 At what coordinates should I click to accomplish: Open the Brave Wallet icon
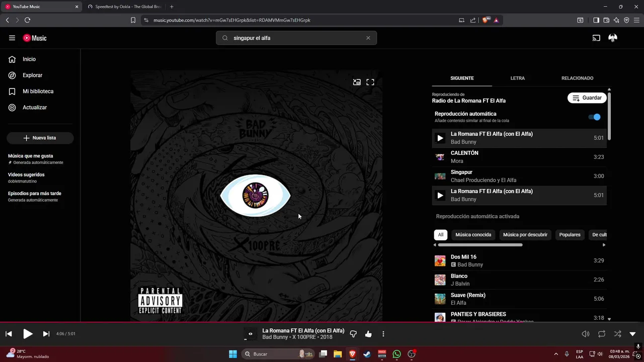click(x=606, y=20)
